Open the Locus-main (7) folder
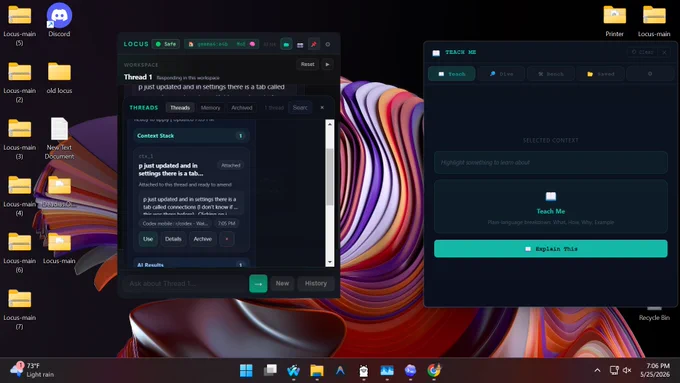 click(20, 309)
